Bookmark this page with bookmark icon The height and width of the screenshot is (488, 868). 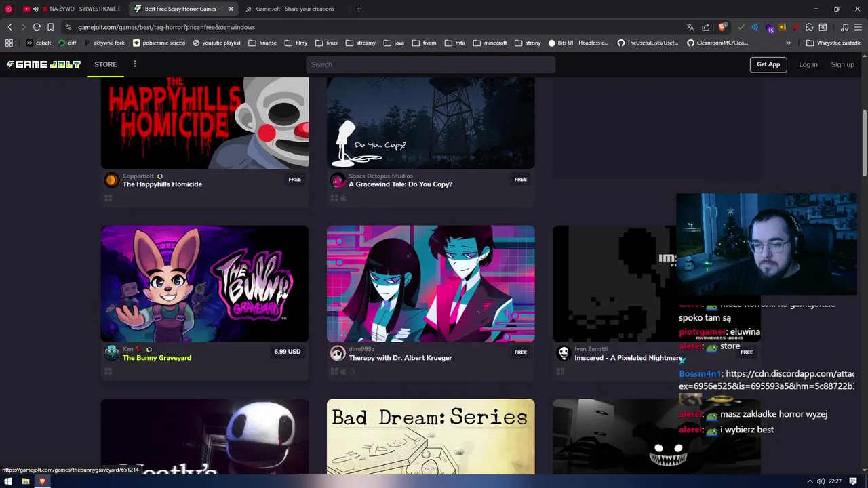(x=50, y=27)
